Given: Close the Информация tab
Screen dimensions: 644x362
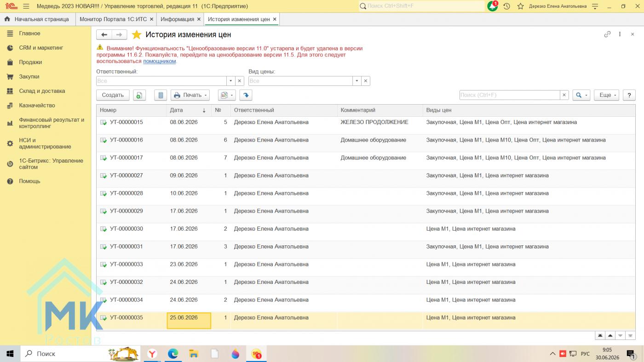Looking at the screenshot, I should (199, 19).
